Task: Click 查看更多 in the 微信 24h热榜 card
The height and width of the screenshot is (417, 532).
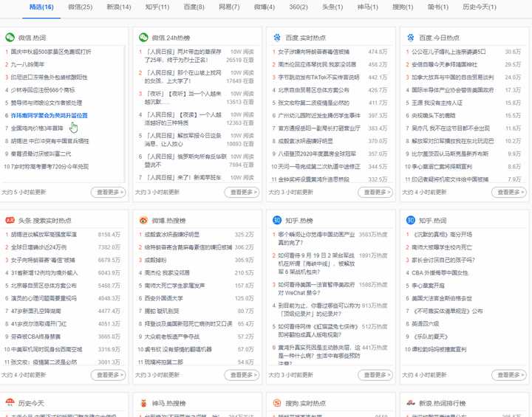Action: click(x=242, y=192)
